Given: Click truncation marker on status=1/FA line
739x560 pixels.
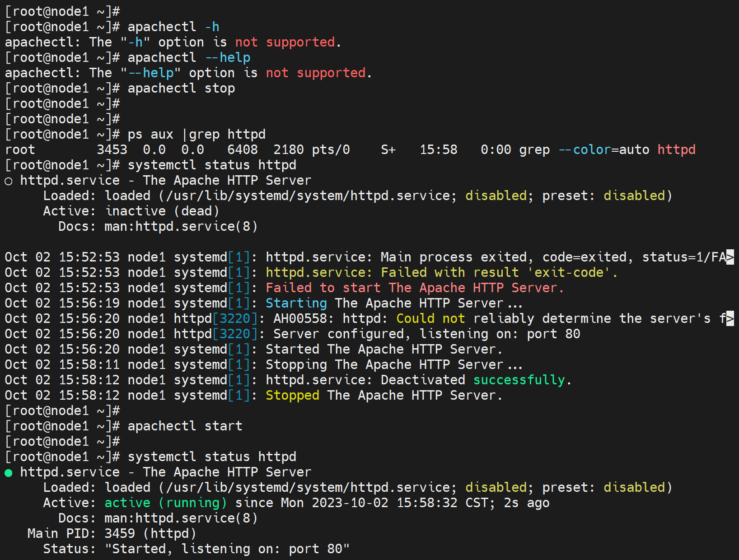Looking at the screenshot, I should click(730, 257).
